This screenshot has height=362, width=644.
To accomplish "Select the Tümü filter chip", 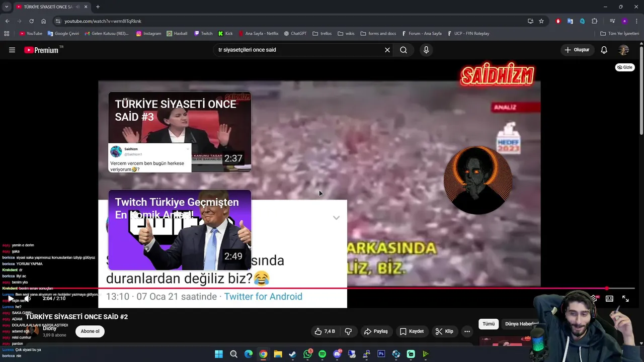I will [x=489, y=324].
